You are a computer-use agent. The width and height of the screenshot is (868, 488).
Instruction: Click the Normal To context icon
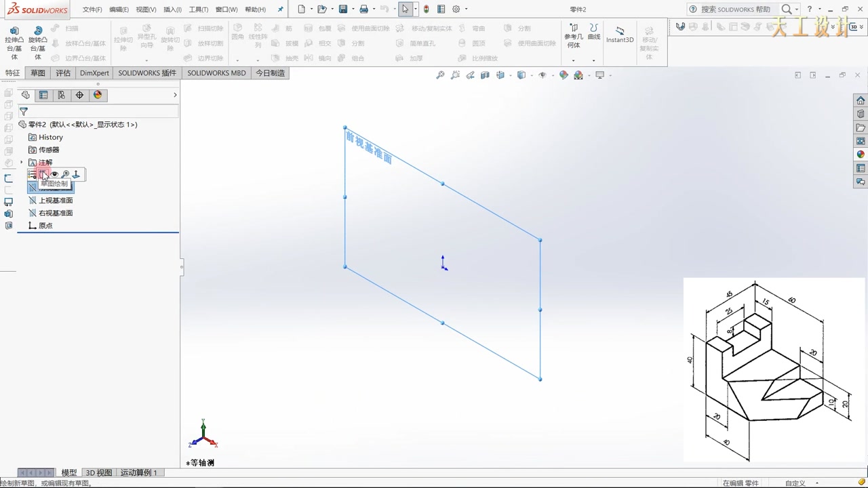(x=76, y=174)
